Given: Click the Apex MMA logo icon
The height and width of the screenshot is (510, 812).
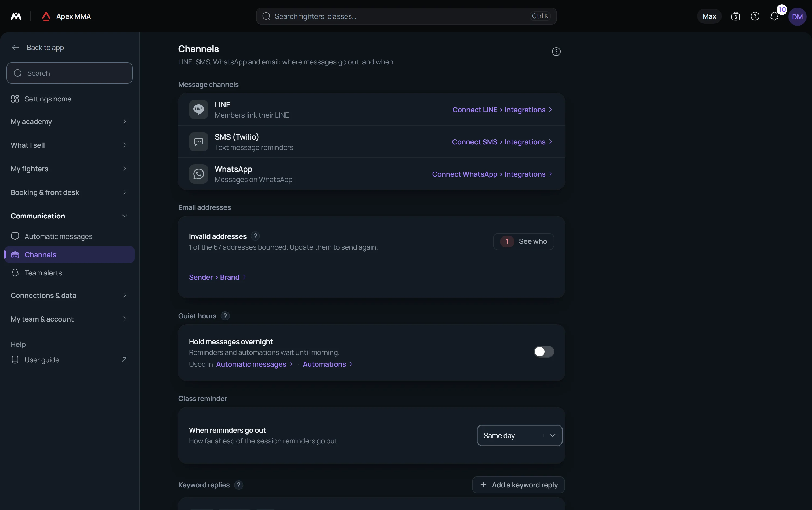Looking at the screenshot, I should coord(46,16).
